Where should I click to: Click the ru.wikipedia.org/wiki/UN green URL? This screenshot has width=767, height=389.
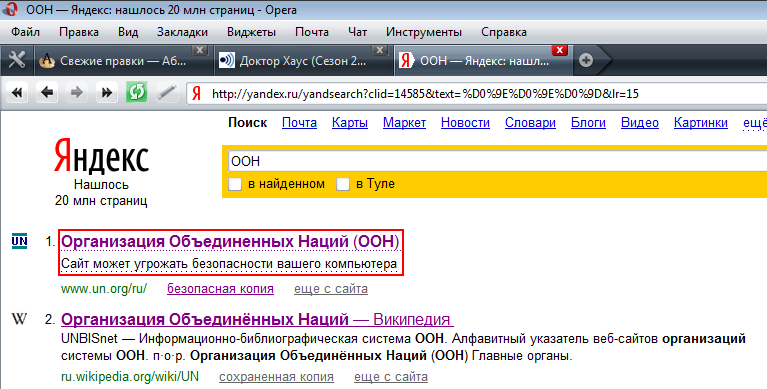[x=130, y=377]
